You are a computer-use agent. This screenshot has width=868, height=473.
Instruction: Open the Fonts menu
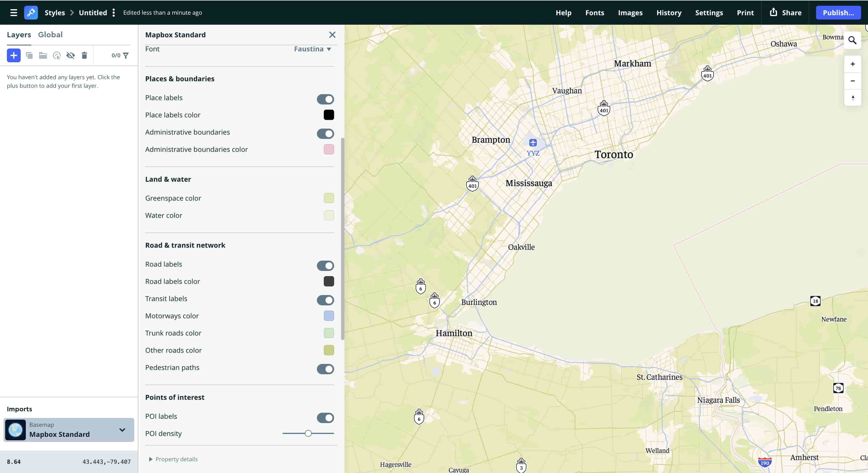coord(595,12)
